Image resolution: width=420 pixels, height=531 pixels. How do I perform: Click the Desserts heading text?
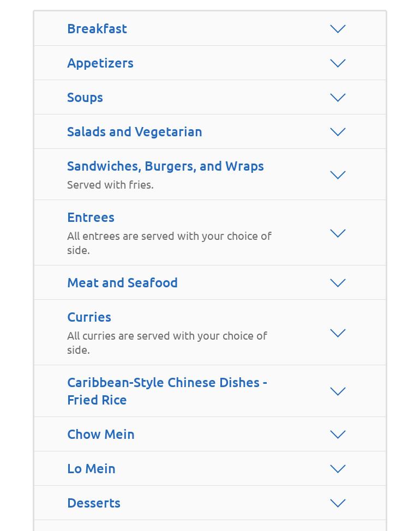[x=94, y=503]
